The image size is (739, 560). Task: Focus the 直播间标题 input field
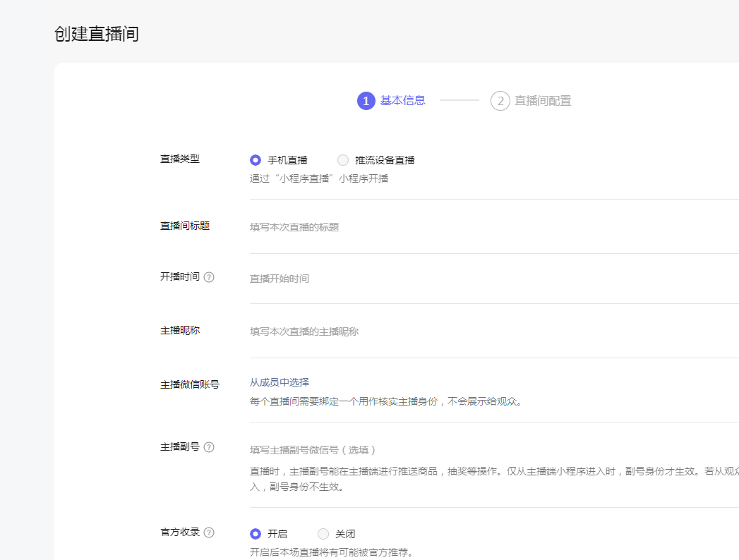pos(494,227)
